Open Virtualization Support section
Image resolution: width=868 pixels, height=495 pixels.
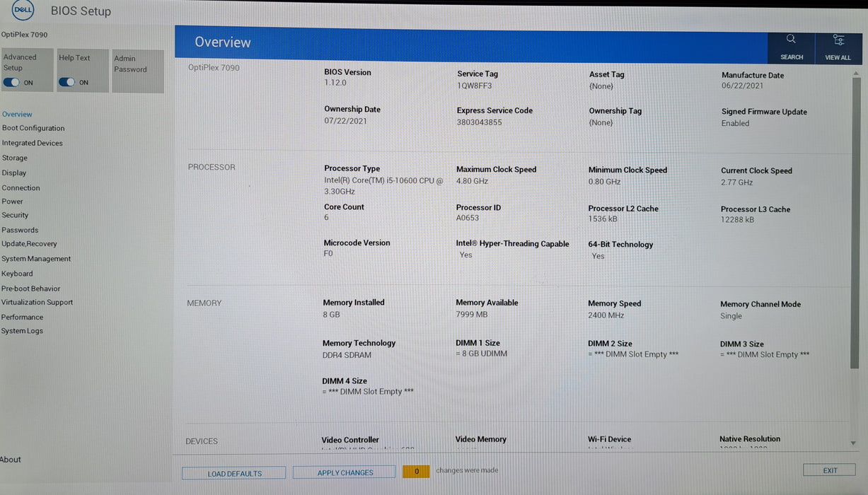[x=37, y=302]
